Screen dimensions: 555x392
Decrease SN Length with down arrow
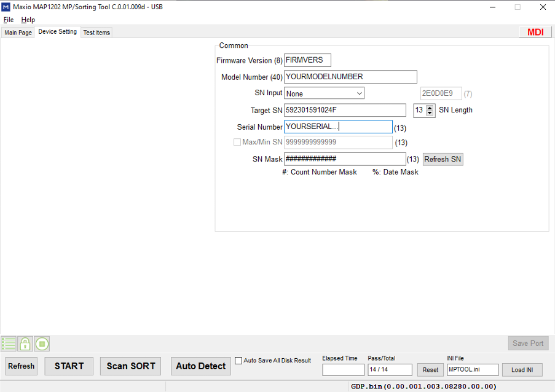[x=430, y=113]
